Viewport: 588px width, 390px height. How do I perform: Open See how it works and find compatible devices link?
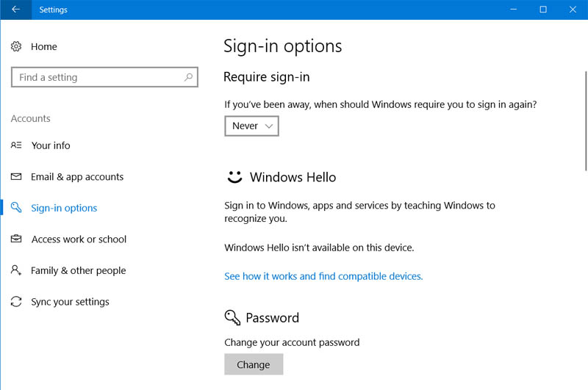[323, 276]
